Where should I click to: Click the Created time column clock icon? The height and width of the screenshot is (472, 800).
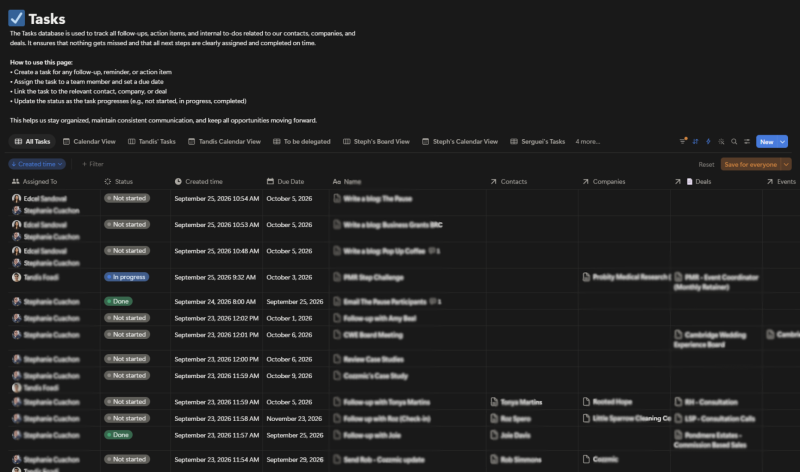point(178,181)
